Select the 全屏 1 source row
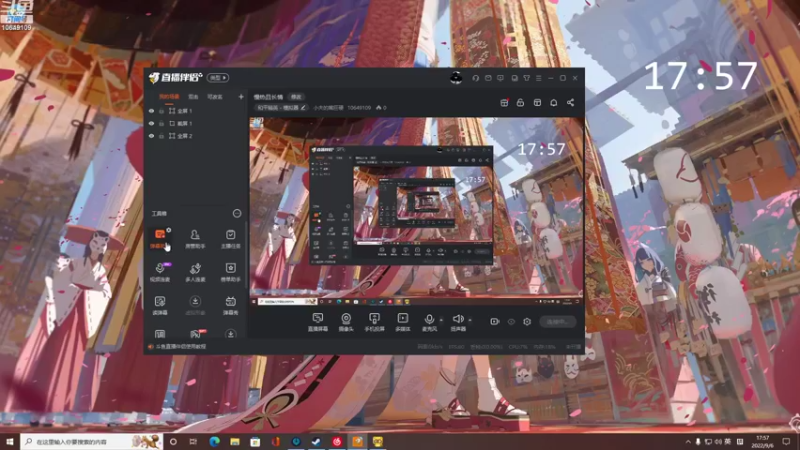 [195, 111]
